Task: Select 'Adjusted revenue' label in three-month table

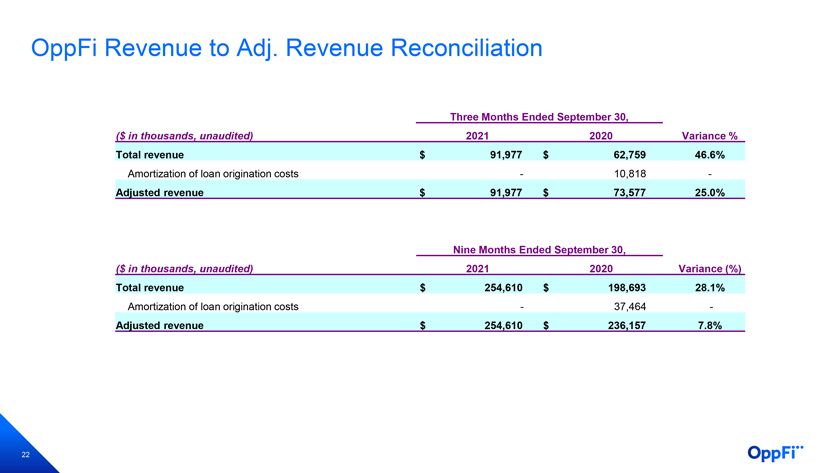Action: [159, 193]
